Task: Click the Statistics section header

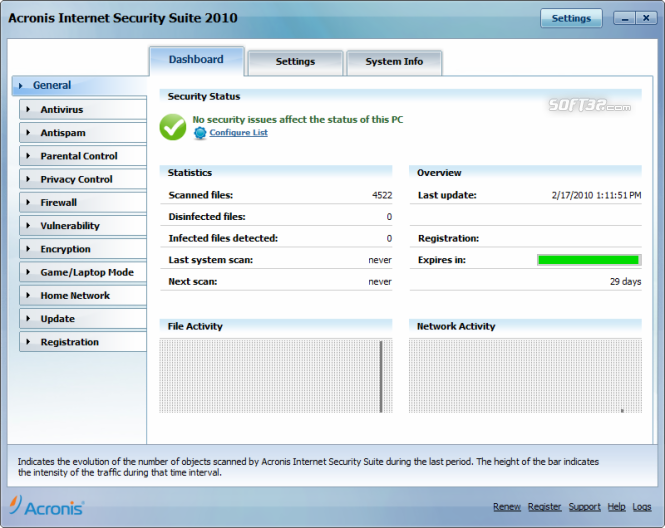Action: [190, 173]
